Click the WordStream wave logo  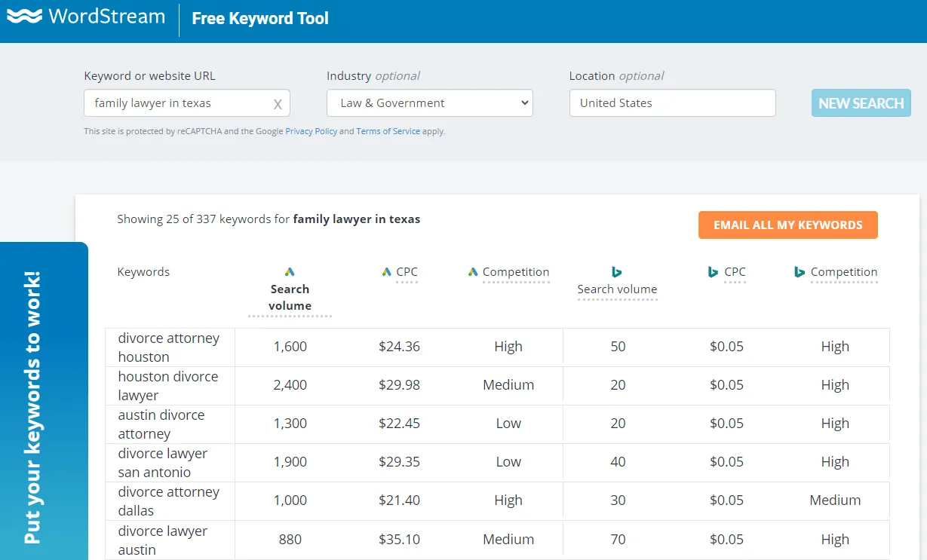click(x=24, y=17)
